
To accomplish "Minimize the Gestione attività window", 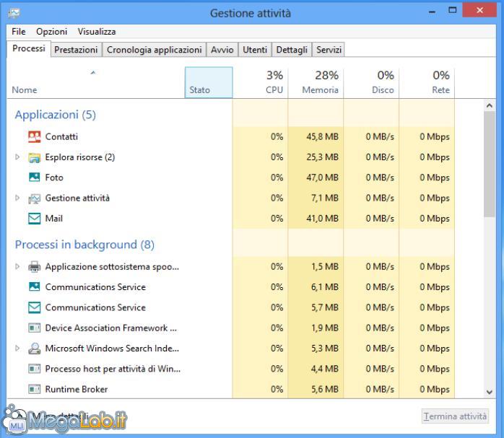I will [x=433, y=12].
